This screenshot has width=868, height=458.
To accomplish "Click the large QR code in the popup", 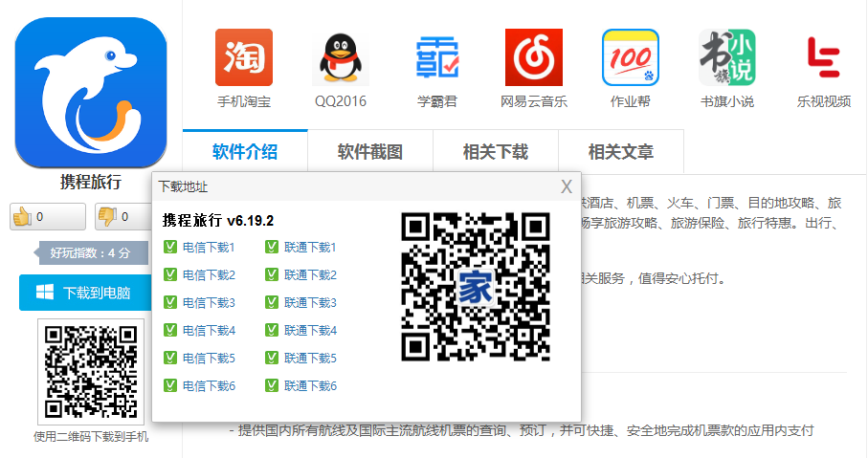I will (x=476, y=287).
